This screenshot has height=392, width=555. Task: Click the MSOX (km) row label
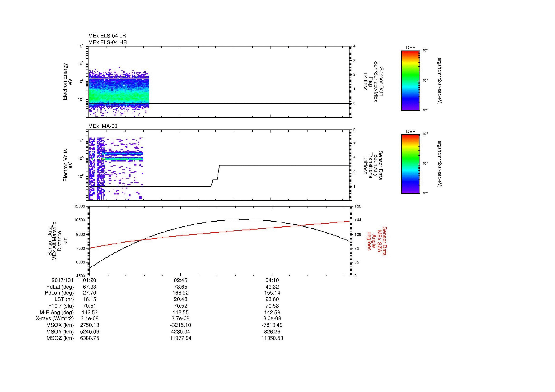(60, 325)
